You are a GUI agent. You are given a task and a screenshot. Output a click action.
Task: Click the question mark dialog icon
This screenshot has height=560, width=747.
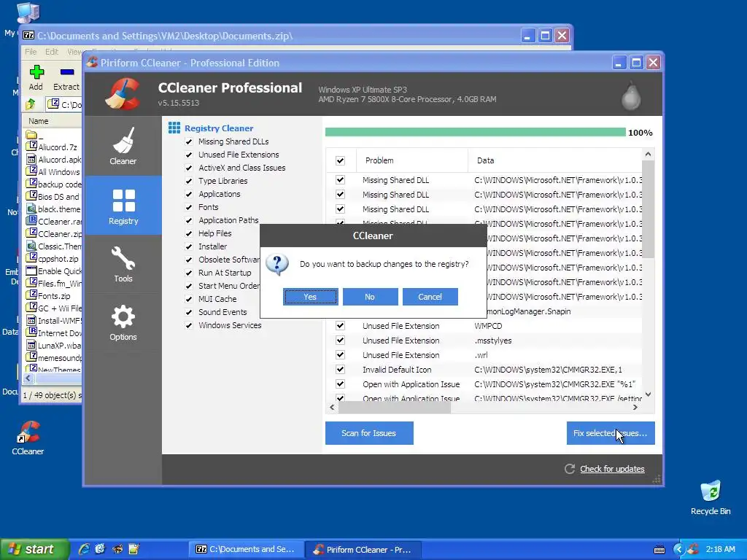[x=276, y=264]
